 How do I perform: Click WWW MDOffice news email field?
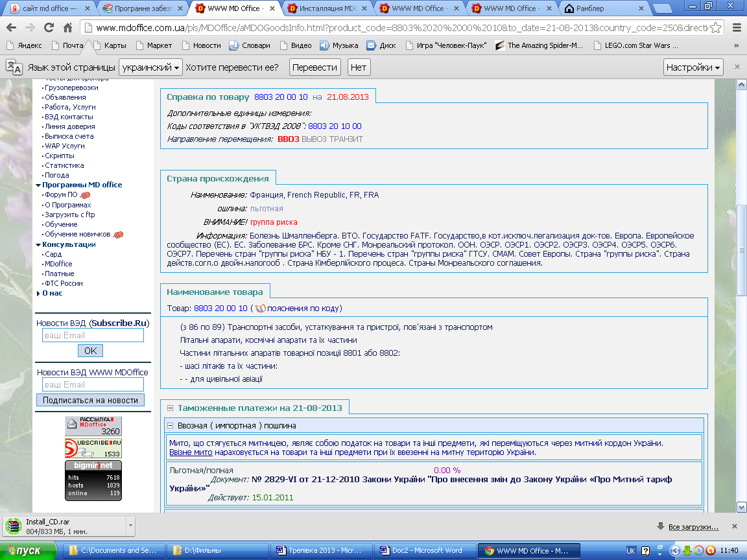pos(93,384)
